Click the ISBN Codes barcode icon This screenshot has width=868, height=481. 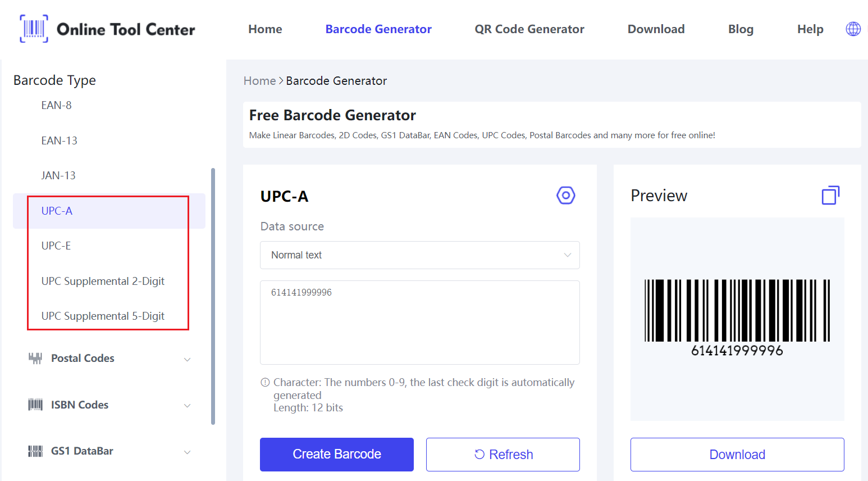click(x=35, y=405)
